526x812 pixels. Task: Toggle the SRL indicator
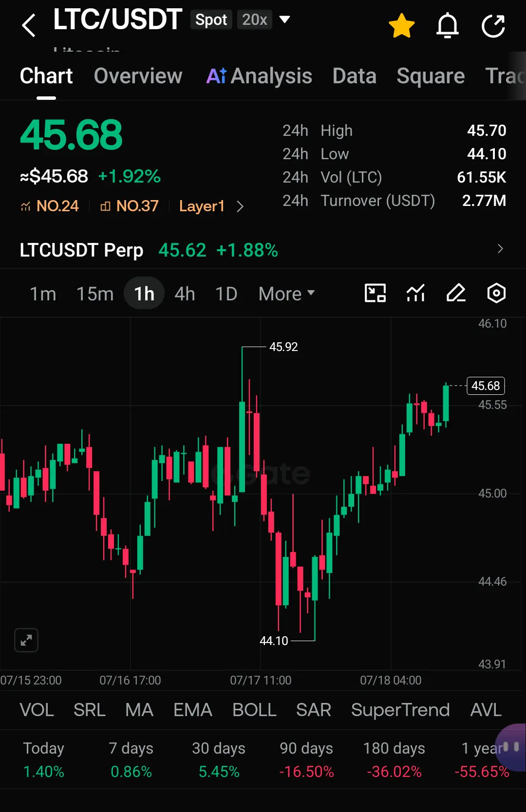90,710
